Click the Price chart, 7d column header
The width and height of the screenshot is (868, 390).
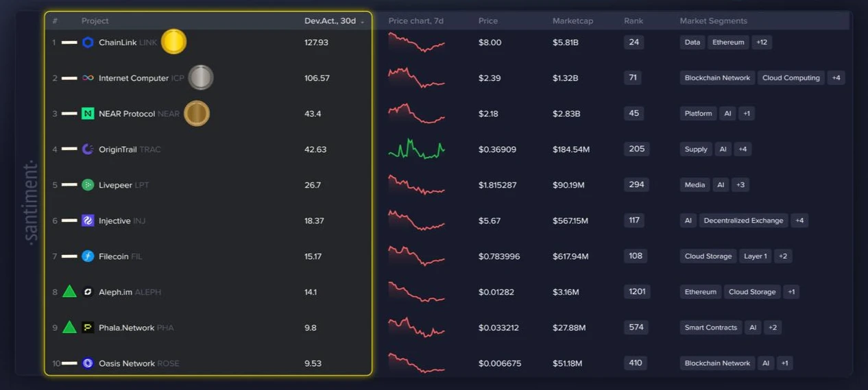click(416, 21)
